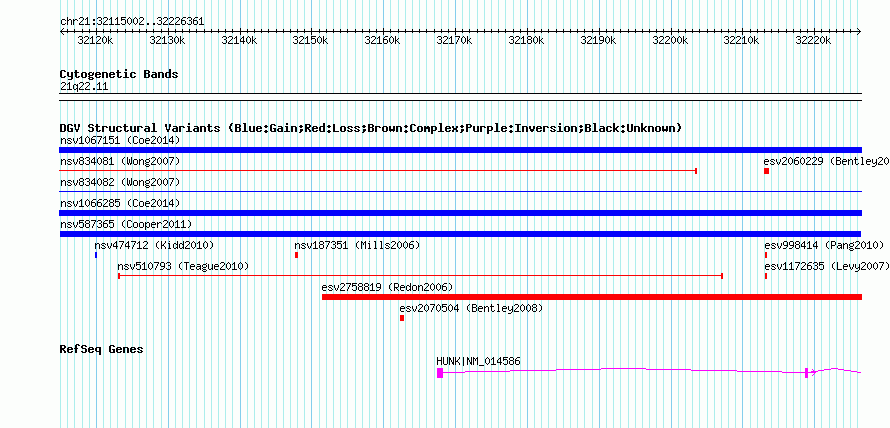The height and width of the screenshot is (428, 890).
Task: Select the blue nsv1067151 gain bar
Action: [x=460, y=150]
